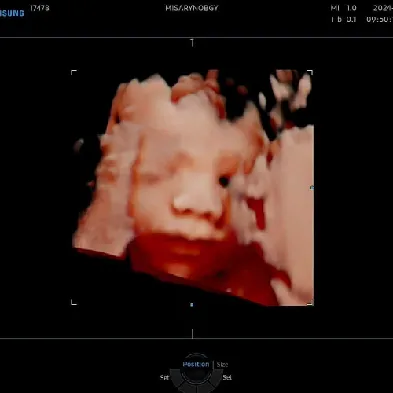Viewport: 393px width, 393px height.
Task: Click the rendered 3D fetal face image
Action: tap(193, 188)
